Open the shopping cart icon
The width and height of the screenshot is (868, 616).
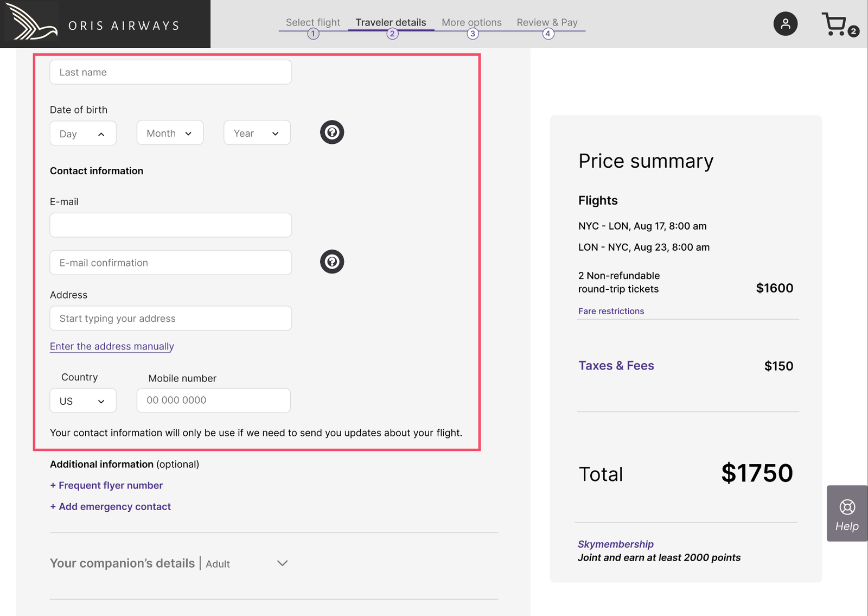point(835,24)
